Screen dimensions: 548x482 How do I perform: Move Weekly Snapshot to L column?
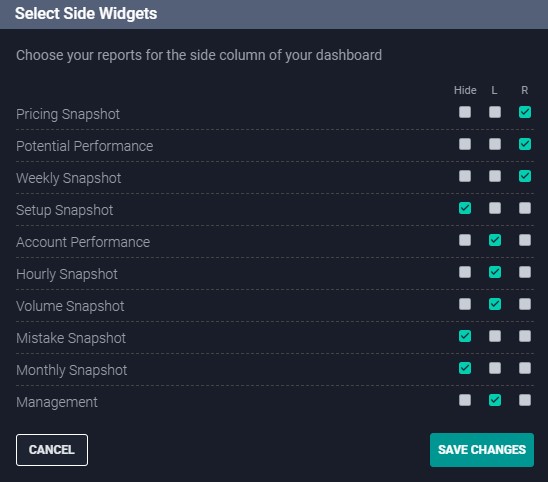(495, 176)
